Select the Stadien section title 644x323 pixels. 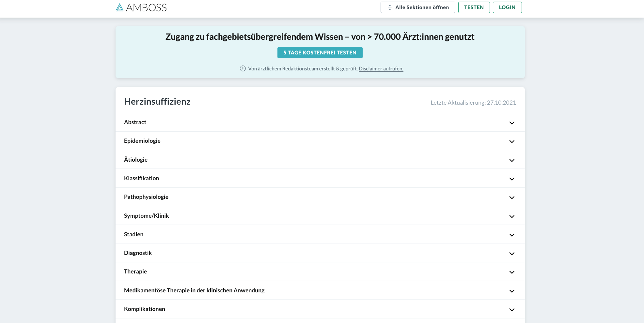pos(134,234)
